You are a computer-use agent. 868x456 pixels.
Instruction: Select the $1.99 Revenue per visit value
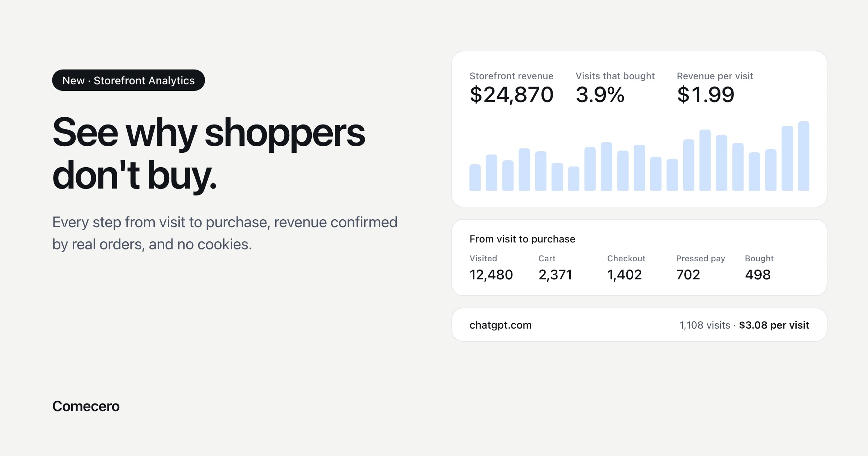tap(706, 95)
